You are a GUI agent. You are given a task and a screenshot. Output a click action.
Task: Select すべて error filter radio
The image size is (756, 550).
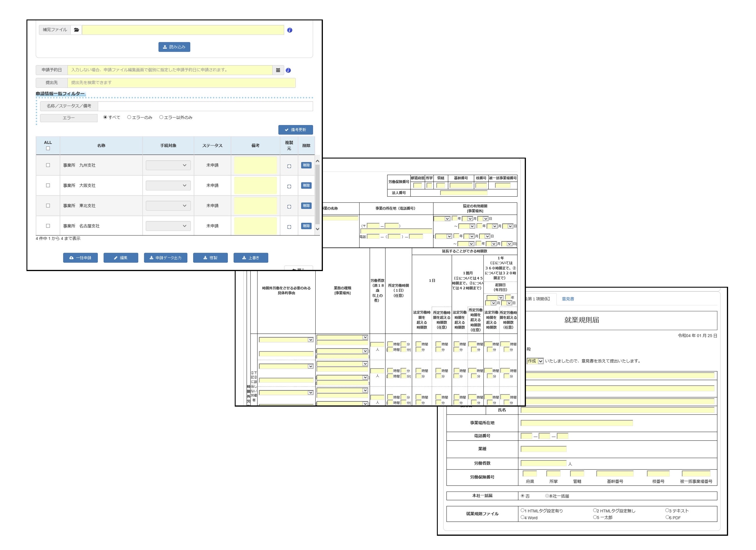pyautogui.click(x=105, y=117)
